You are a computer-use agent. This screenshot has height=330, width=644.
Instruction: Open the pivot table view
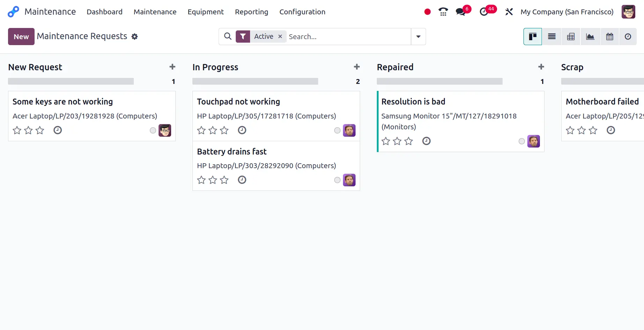[x=571, y=37]
